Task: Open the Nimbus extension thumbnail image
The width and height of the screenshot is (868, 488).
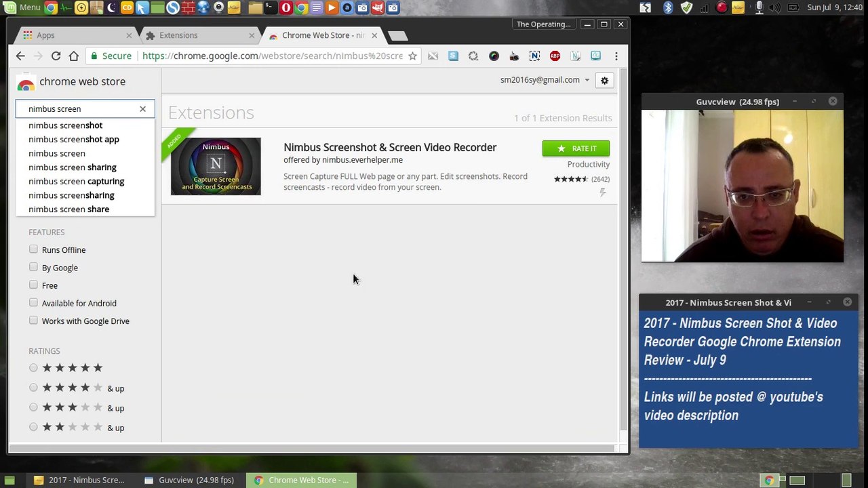Action: tap(216, 167)
